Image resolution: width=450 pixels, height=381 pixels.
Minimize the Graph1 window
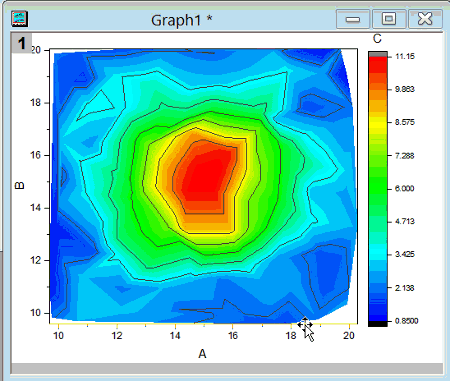click(x=353, y=19)
